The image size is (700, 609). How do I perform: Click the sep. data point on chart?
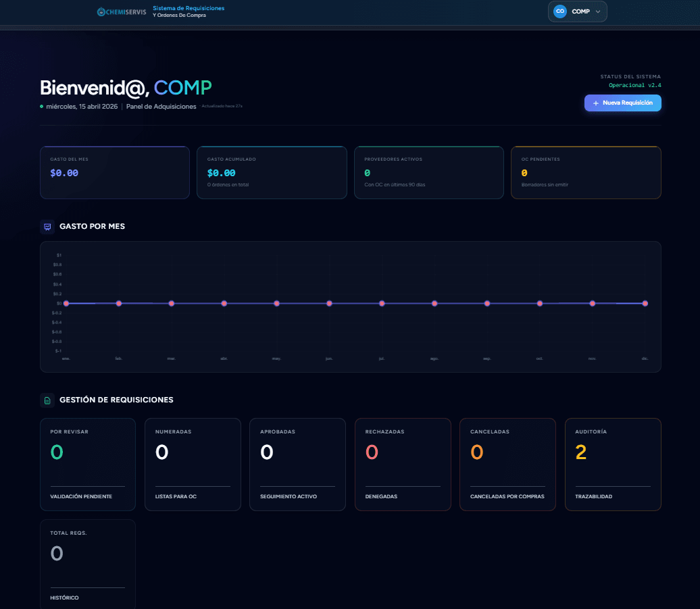(487, 303)
